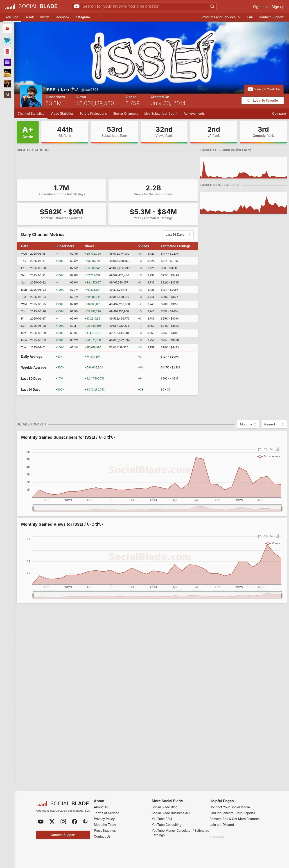The width and height of the screenshot is (289, 868).
Task: Click ISSEI's profile avatar picture
Action: 31,96
